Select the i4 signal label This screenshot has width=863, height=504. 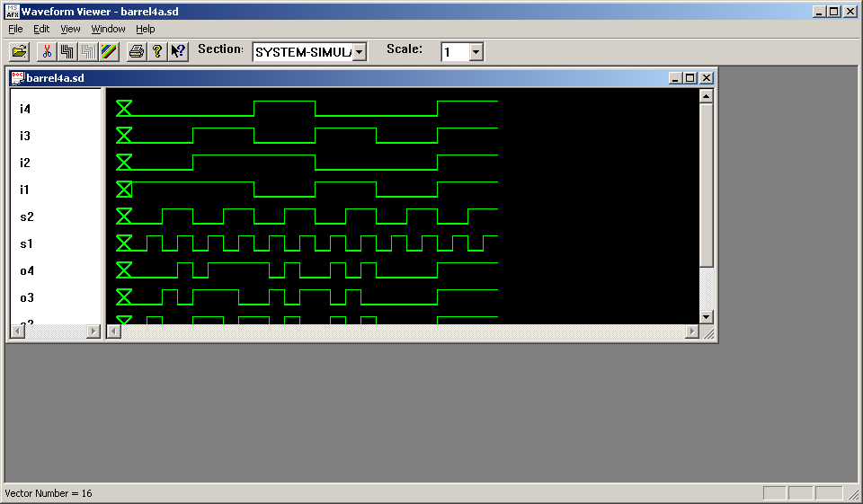[25, 109]
